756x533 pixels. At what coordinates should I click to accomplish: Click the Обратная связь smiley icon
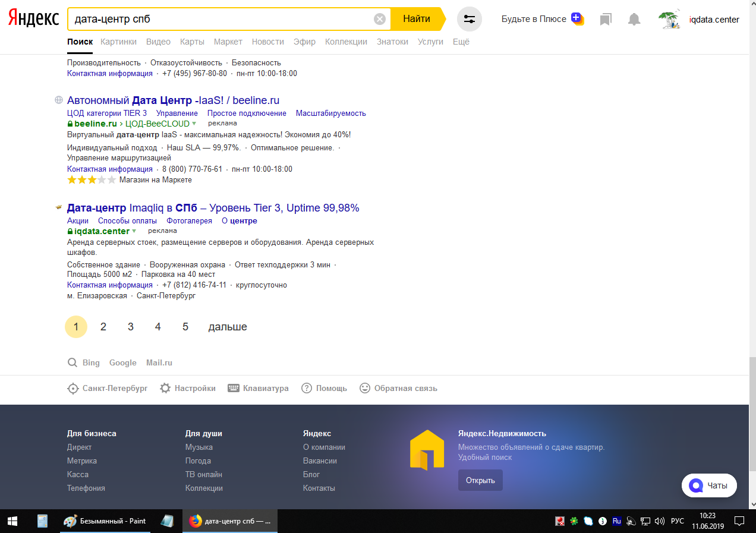pos(365,388)
